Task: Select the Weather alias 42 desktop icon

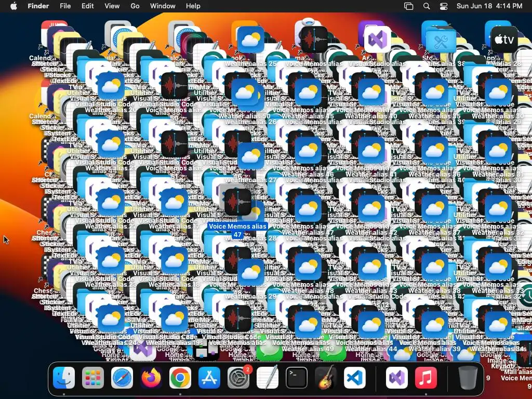Action: click(371, 208)
